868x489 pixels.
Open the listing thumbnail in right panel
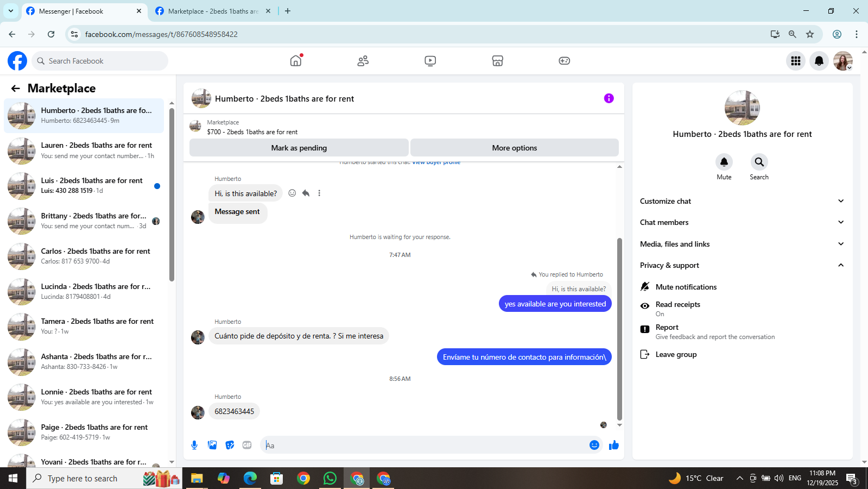pyautogui.click(x=742, y=108)
